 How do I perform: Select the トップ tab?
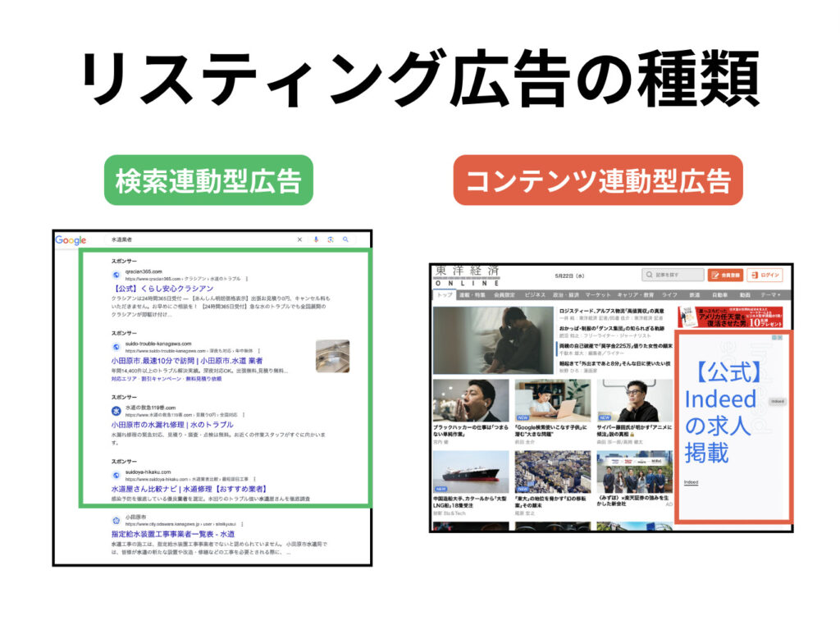point(445,294)
